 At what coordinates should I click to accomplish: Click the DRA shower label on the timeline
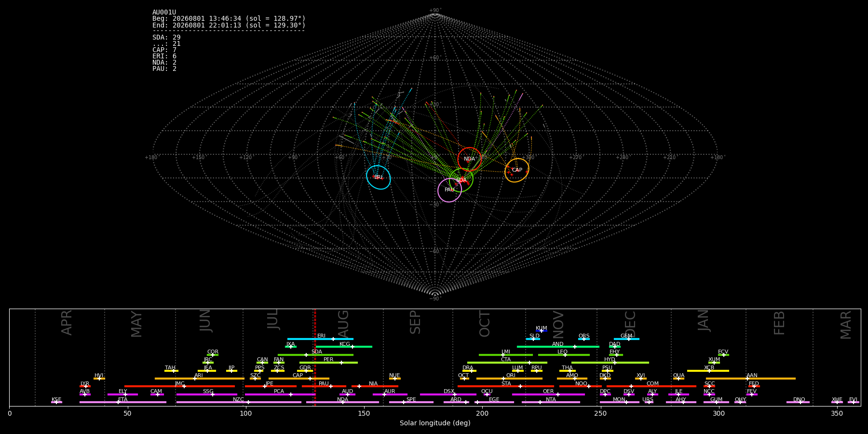(468, 368)
